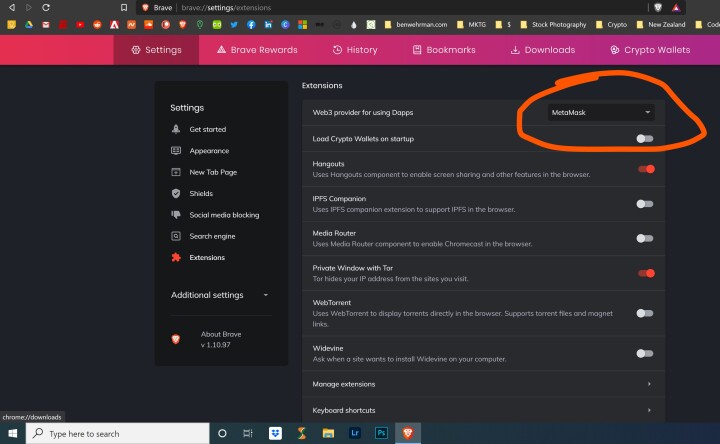This screenshot has height=444, width=720.
Task: Open the $ bookmark folder
Action: (x=503, y=24)
